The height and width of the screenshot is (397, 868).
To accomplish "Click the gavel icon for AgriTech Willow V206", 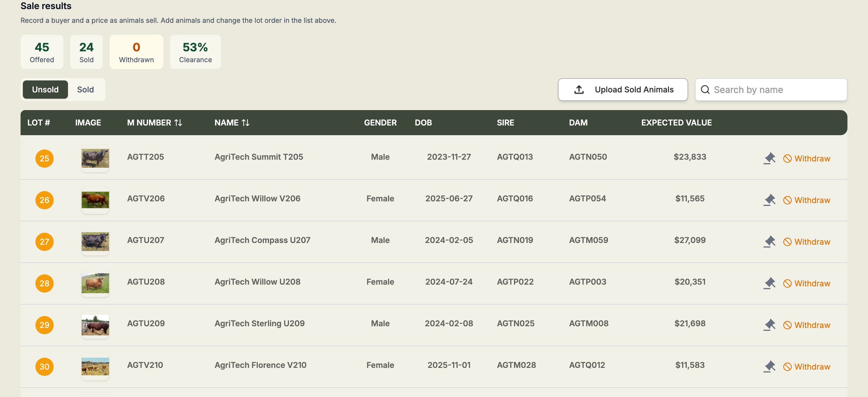I will (x=769, y=200).
